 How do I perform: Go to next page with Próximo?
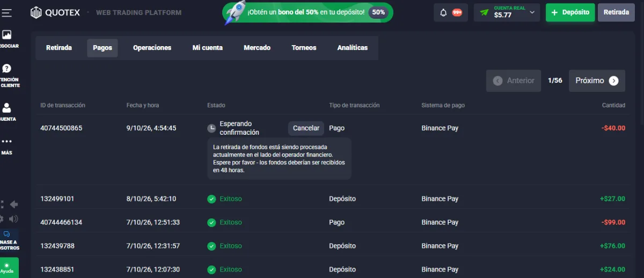pyautogui.click(x=597, y=81)
